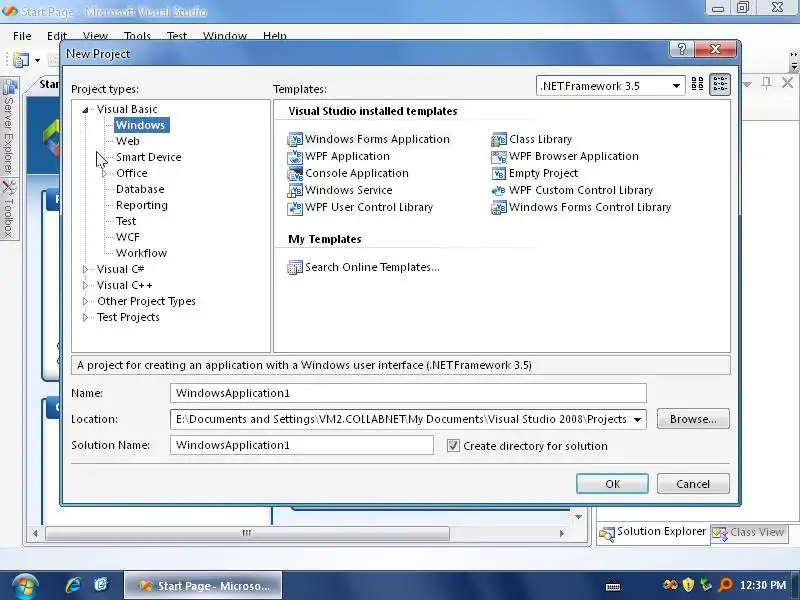Switch templates to large icons view
The width and height of the screenshot is (800, 600).
pyautogui.click(x=697, y=85)
